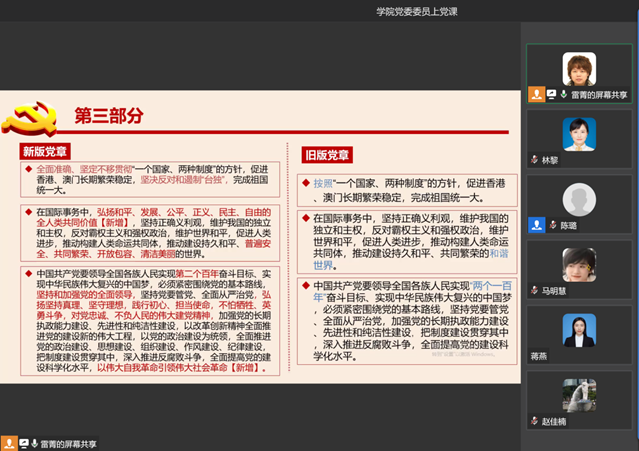Select 马明慧's video thumbnail
The image size is (639, 451).
[578, 265]
